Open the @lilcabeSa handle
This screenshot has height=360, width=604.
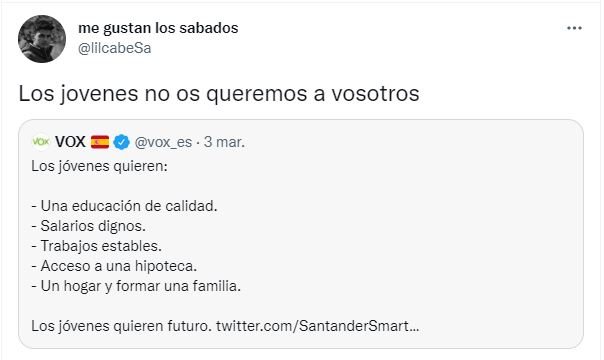click(114, 49)
